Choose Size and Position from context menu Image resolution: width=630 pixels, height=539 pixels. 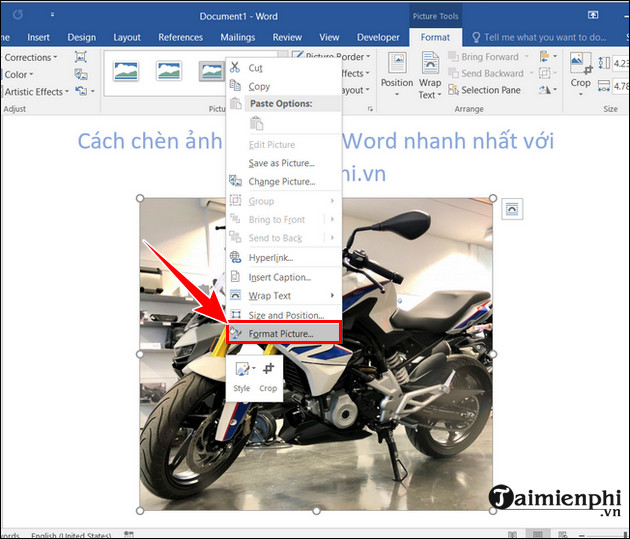click(x=284, y=315)
